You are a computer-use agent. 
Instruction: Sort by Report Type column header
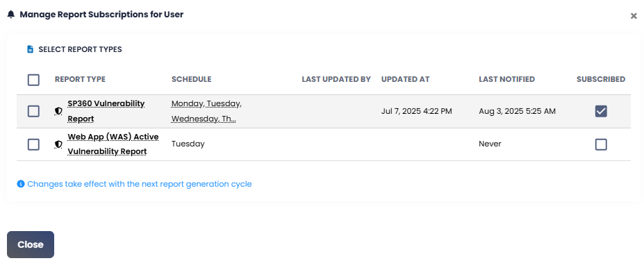[x=80, y=79]
